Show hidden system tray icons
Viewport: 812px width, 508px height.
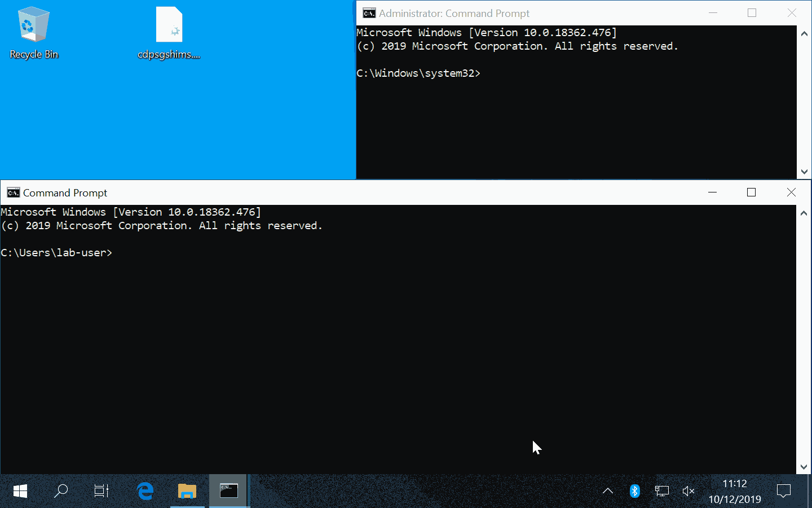(608, 491)
